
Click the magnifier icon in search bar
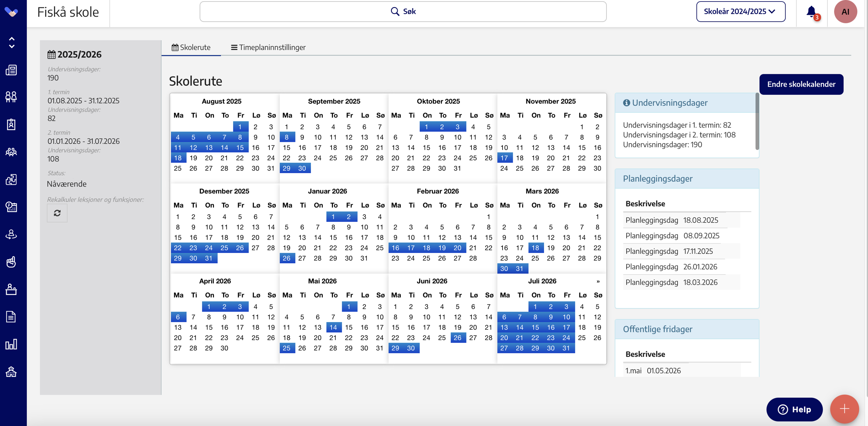tap(395, 12)
